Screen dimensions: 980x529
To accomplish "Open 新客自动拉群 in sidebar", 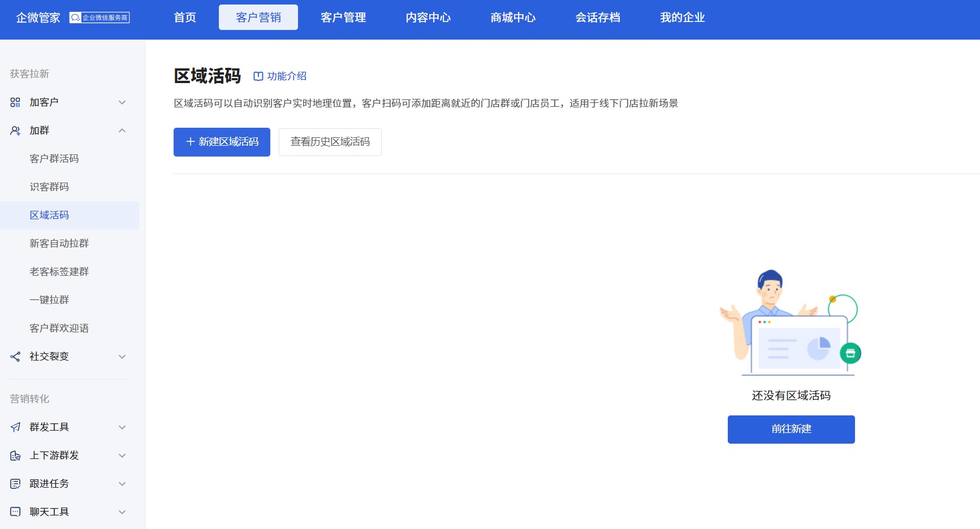I will (59, 244).
